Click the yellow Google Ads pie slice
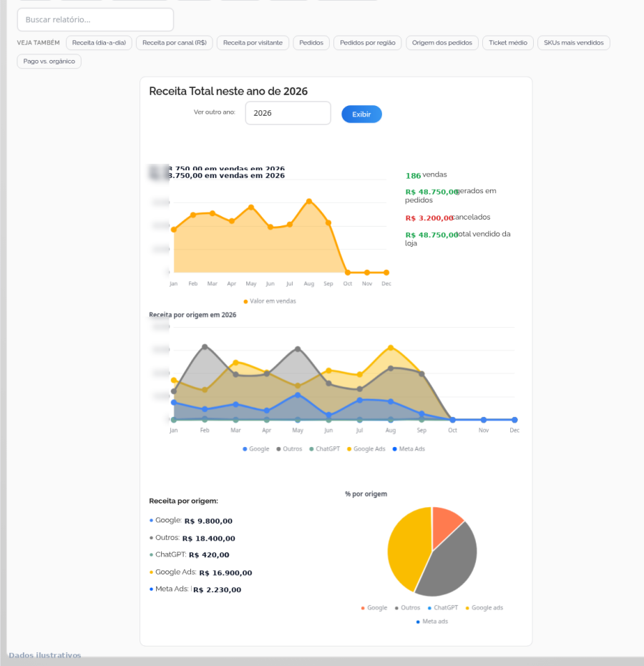 pyautogui.click(x=408, y=548)
